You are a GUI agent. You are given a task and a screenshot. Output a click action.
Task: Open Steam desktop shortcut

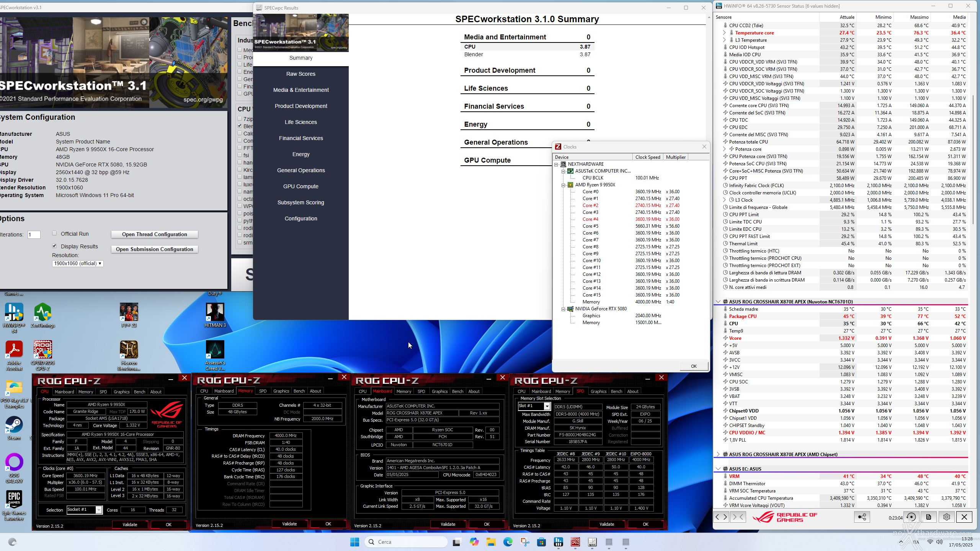point(14,428)
